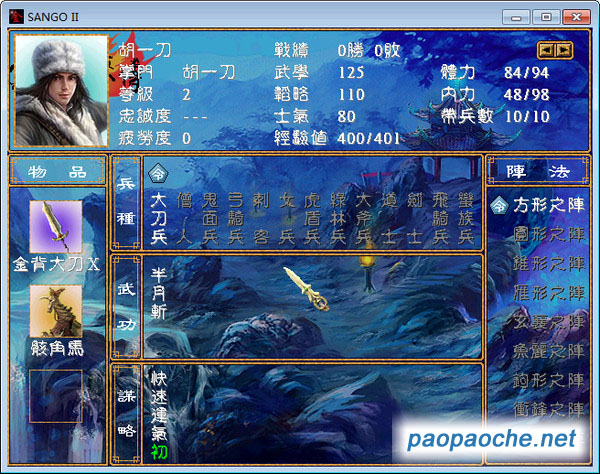Select the 方形之陣 formation

(x=549, y=206)
